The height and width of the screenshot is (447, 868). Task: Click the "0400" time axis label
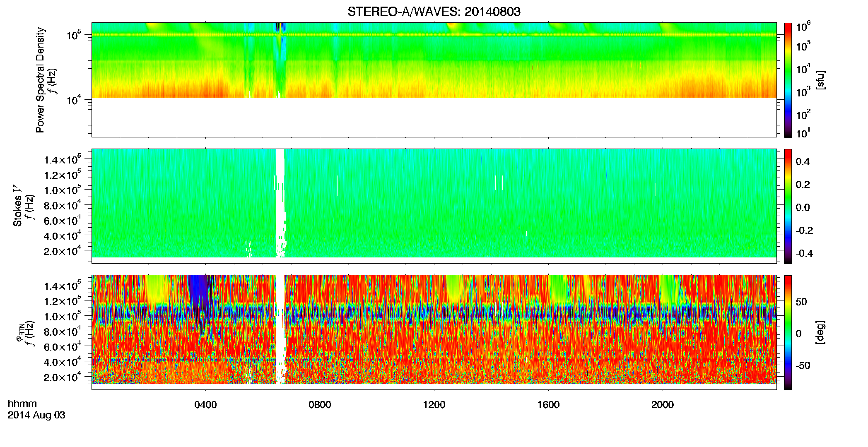206,405
